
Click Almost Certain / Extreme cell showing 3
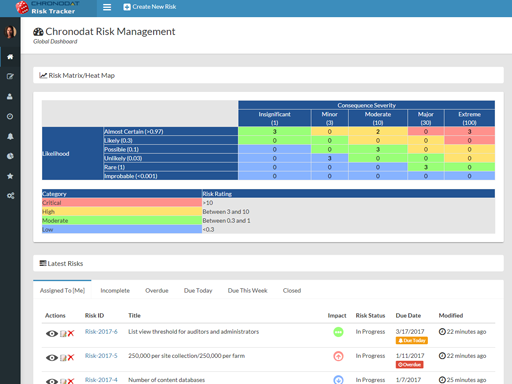point(469,131)
